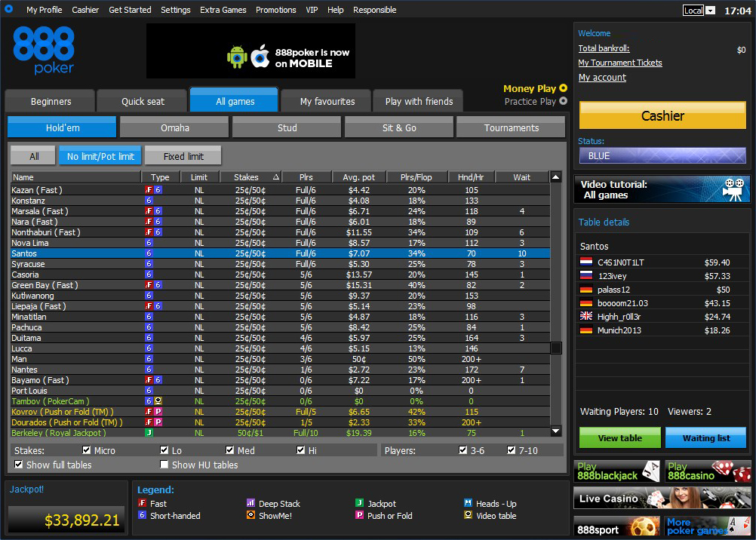Viewport: 756px width, 540px height.
Task: Sort by the Stakes column header
Action: [250, 177]
